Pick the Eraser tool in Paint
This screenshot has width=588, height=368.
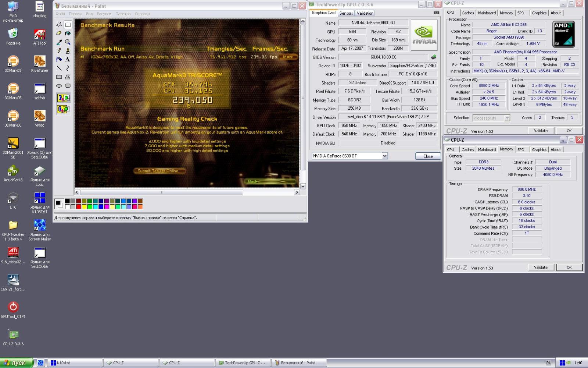59,33
